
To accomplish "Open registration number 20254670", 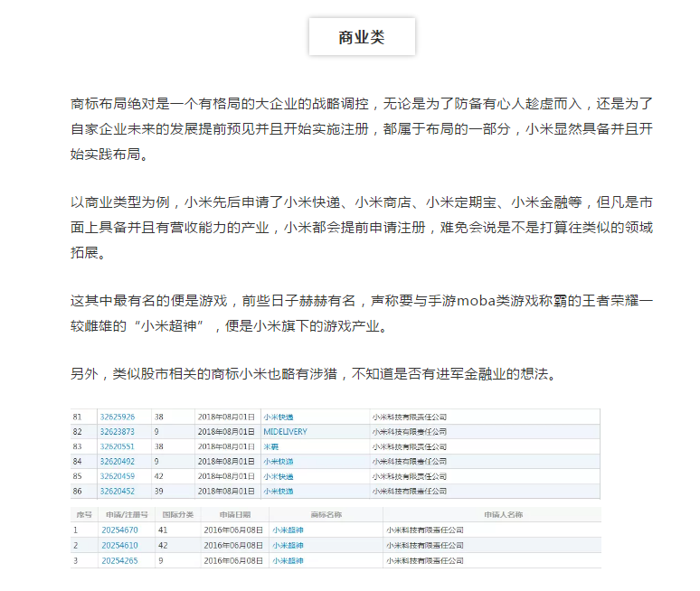I will coord(119,530).
